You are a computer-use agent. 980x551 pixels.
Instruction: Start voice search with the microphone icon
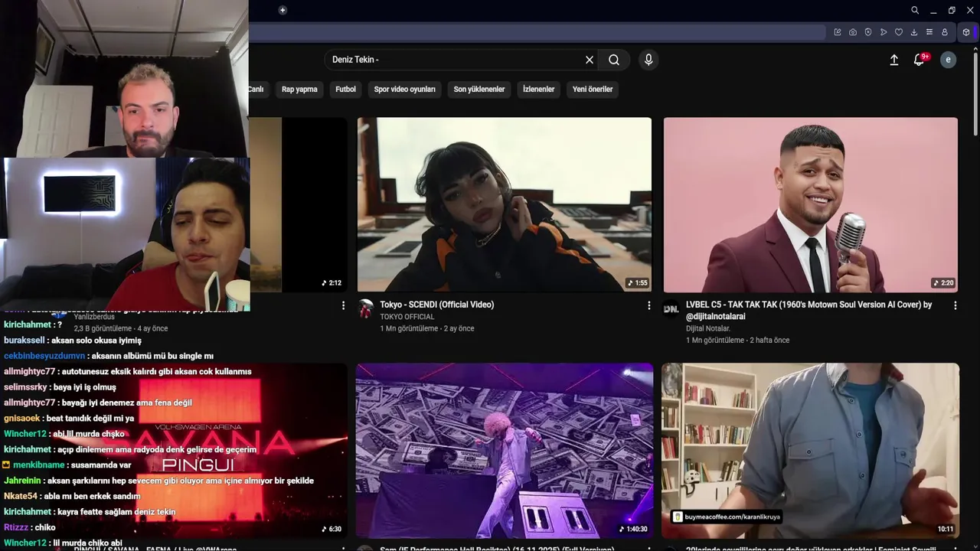648,60
